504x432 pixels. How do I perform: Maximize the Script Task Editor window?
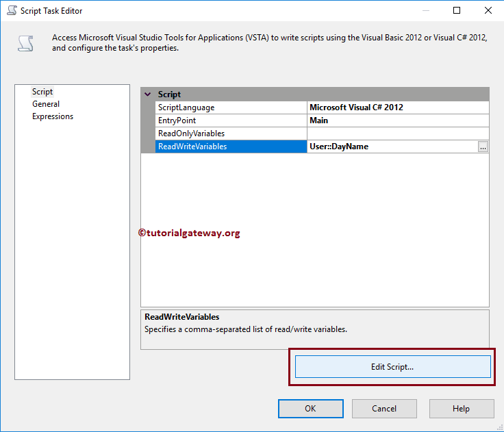[457, 10]
